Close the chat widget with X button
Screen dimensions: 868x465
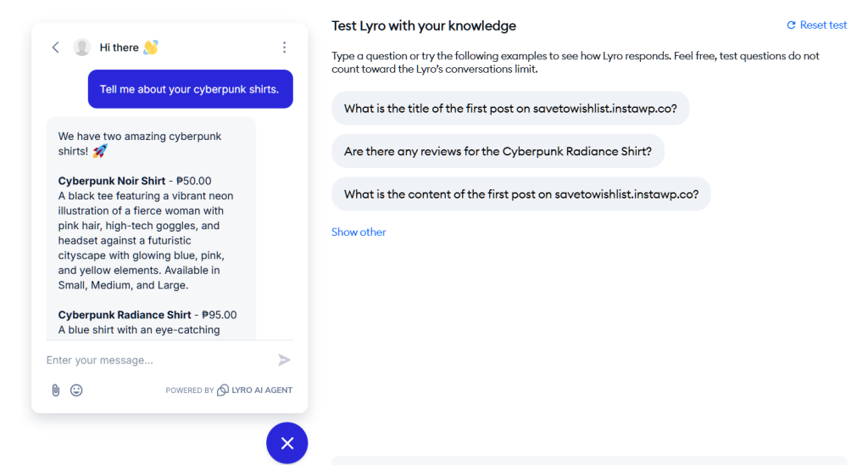[x=287, y=444]
